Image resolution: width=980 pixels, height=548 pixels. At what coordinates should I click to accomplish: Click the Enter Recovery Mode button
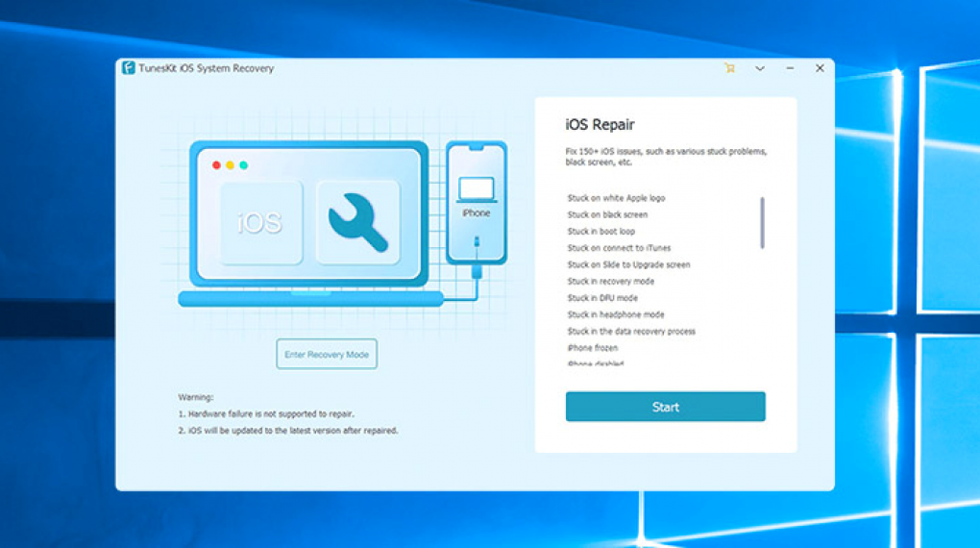coord(327,354)
